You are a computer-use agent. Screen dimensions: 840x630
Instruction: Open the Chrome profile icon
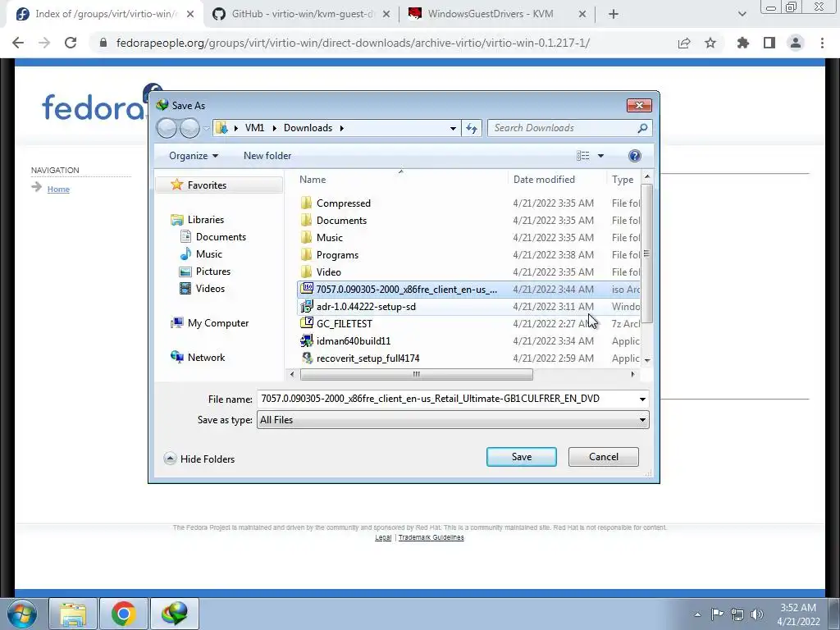pyautogui.click(x=796, y=43)
